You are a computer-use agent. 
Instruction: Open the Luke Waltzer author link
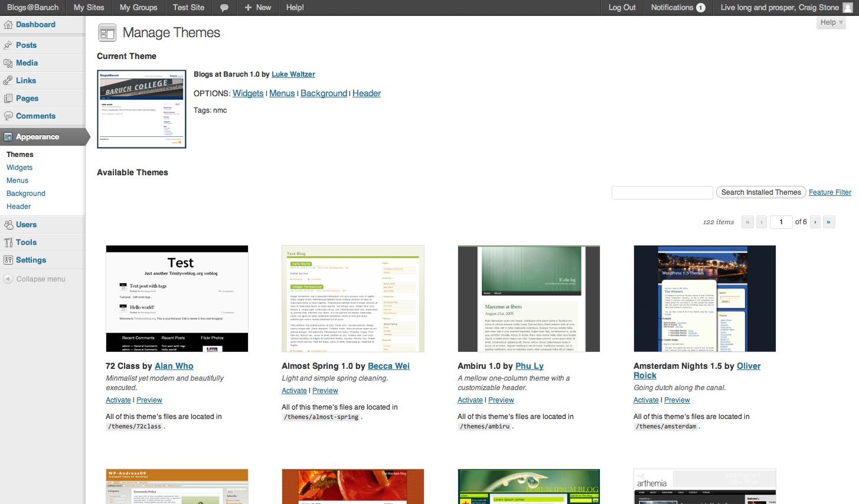tap(293, 74)
